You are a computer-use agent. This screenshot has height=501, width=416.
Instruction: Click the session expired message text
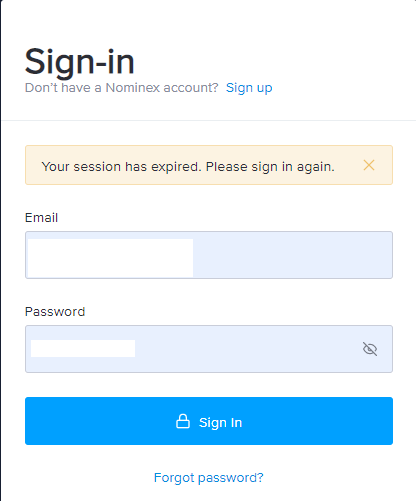pos(188,166)
